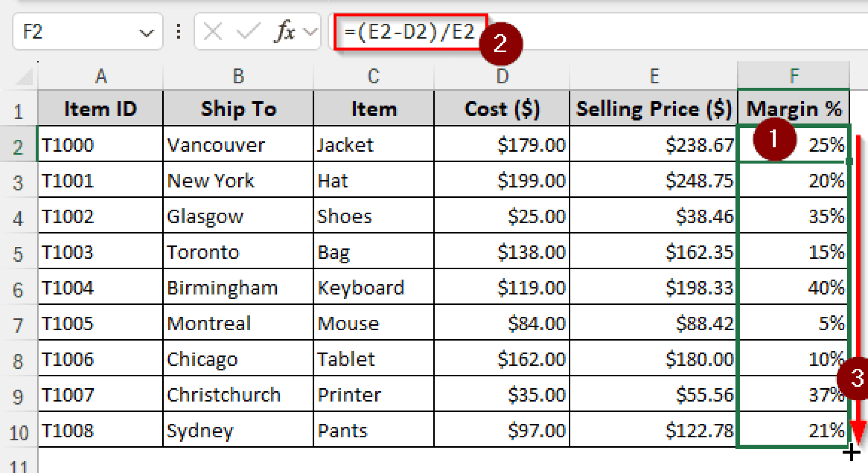Click the Cancel (X) icon in formula bar
Image resolution: width=868 pixels, height=473 pixels.
click(213, 30)
